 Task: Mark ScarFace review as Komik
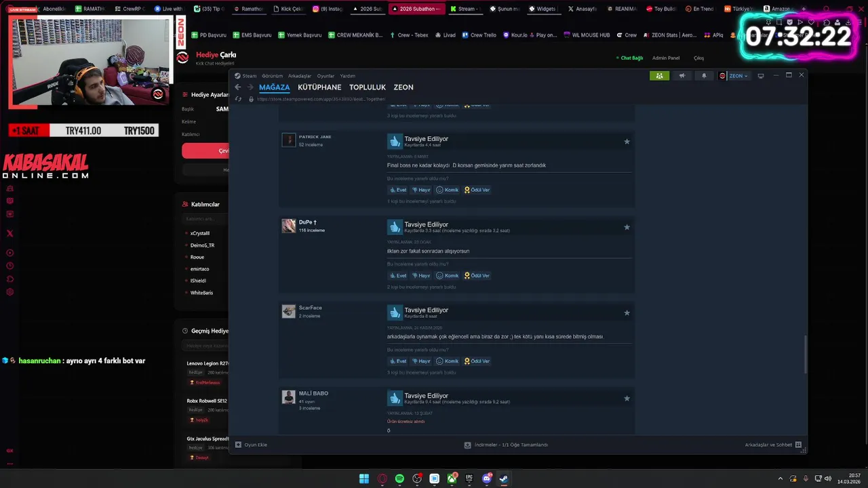[448, 361]
